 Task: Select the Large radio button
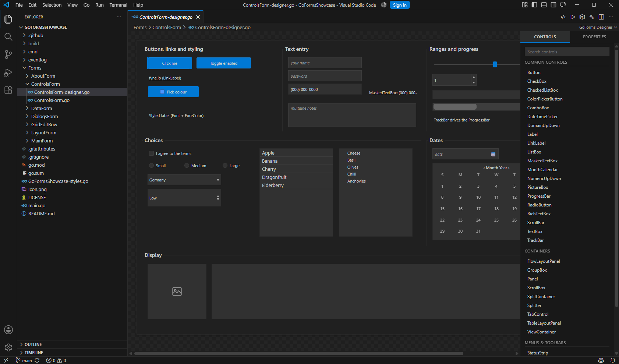(x=225, y=166)
